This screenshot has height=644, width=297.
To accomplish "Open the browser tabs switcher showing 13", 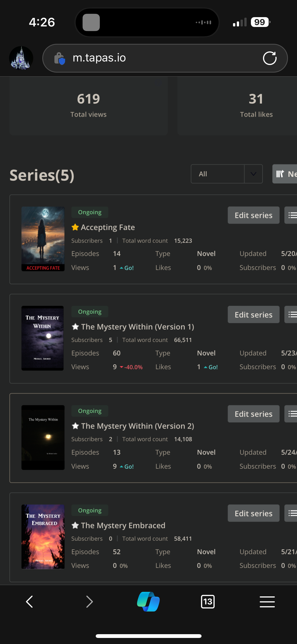I will (208, 602).
